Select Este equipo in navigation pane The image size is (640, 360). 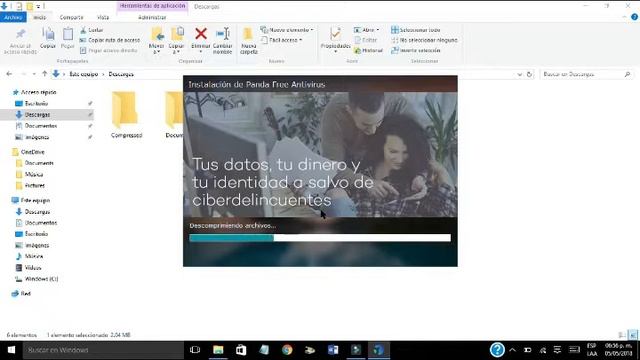(35, 200)
